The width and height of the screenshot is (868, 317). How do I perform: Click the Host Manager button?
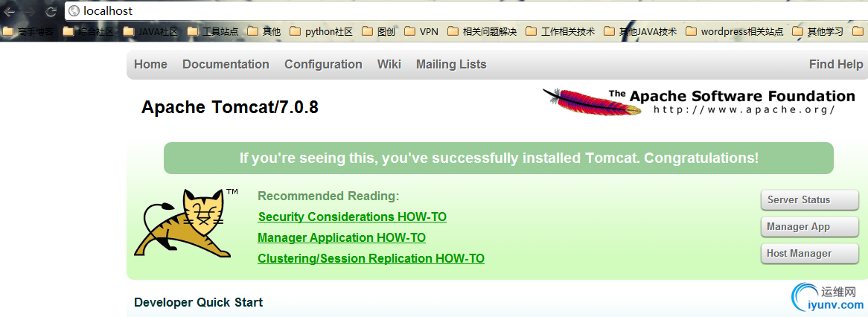[x=810, y=254]
